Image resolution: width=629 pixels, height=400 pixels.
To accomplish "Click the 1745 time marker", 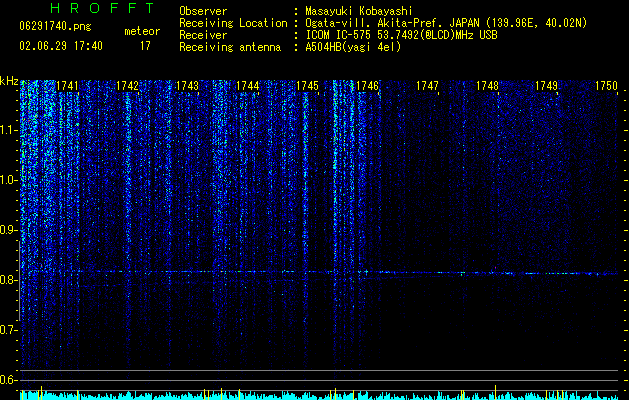I will (x=307, y=86).
